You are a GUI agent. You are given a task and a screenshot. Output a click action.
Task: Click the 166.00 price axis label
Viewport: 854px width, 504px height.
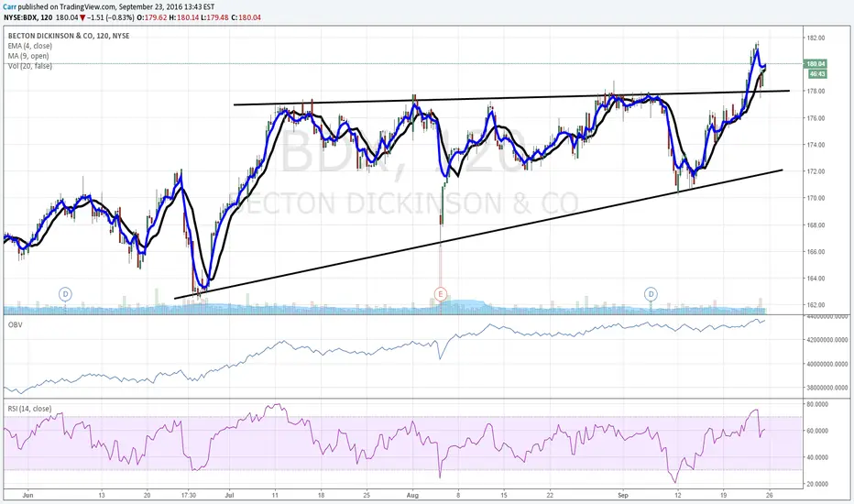click(816, 252)
